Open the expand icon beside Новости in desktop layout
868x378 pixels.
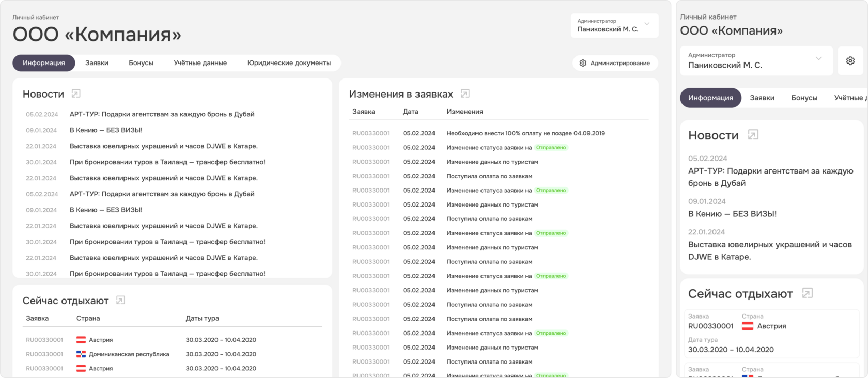tap(76, 93)
